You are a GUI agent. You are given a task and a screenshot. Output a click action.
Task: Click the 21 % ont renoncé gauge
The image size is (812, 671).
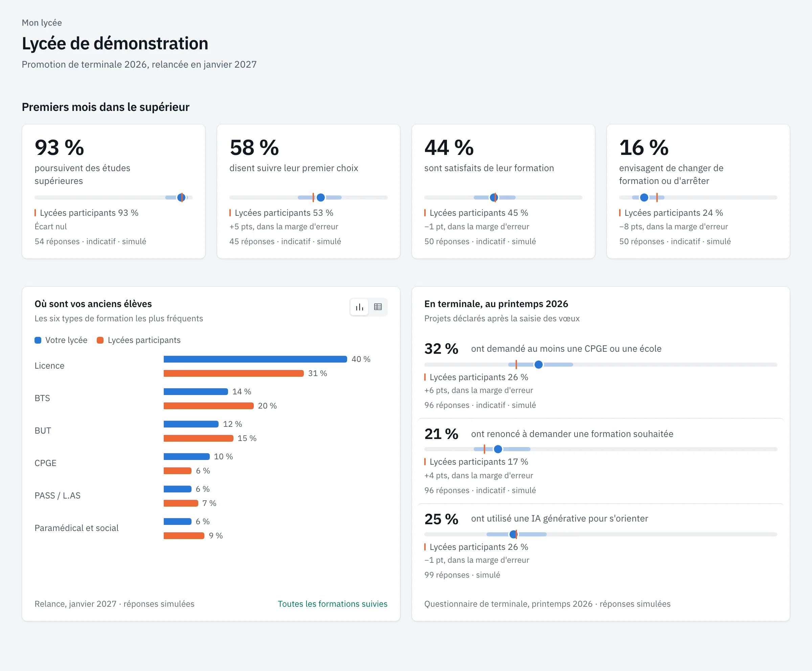click(601, 449)
